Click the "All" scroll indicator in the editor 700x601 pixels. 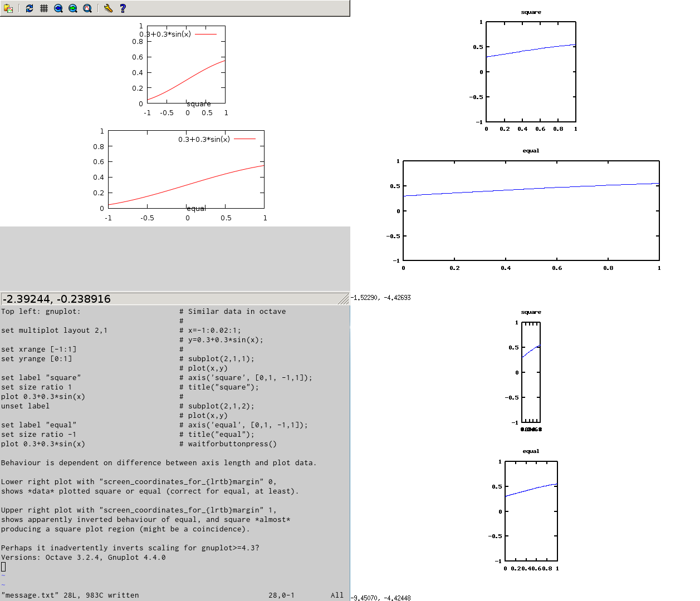337,595
